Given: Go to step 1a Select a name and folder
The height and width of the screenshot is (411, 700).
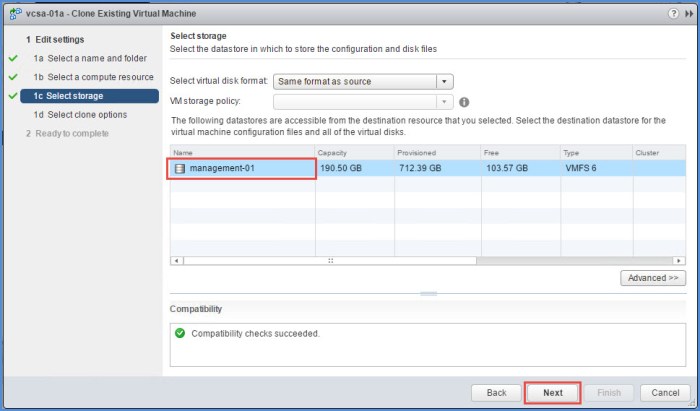Looking at the screenshot, I should pyautogui.click(x=90, y=58).
